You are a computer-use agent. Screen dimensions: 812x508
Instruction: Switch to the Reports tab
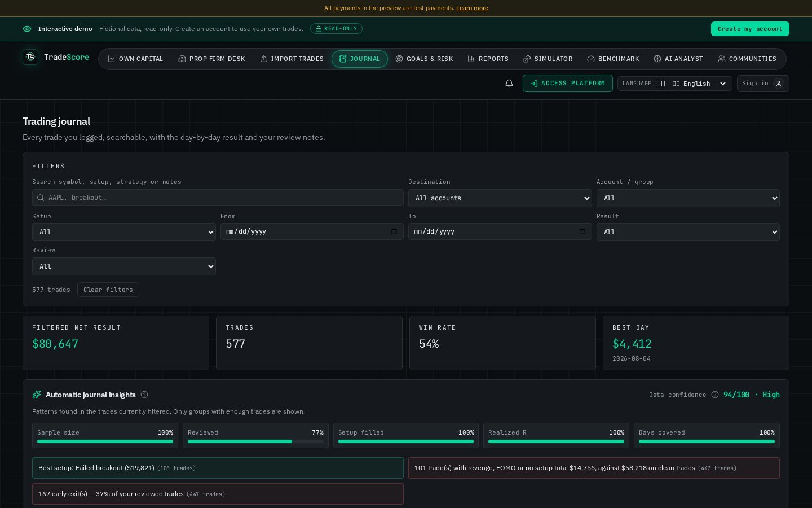488,59
